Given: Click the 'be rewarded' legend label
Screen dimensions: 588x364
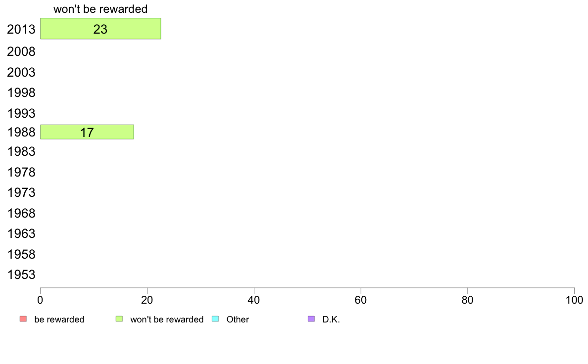Looking at the screenshot, I should tap(59, 319).
